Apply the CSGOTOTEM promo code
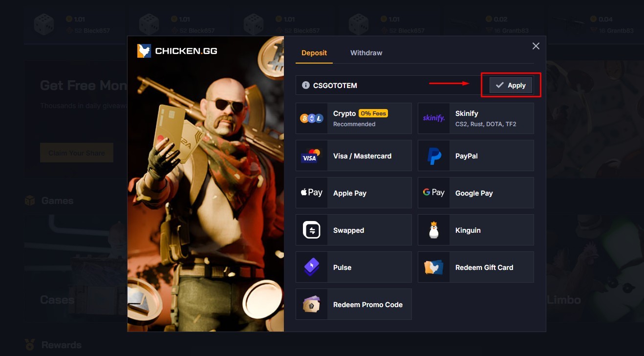The width and height of the screenshot is (644, 356). 511,85
